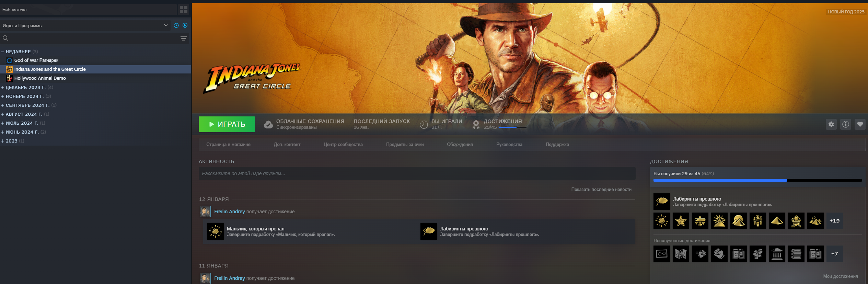The image size is (868, 284).
Task: Click the pharaoh statue achievement icon
Action: [x=796, y=221]
